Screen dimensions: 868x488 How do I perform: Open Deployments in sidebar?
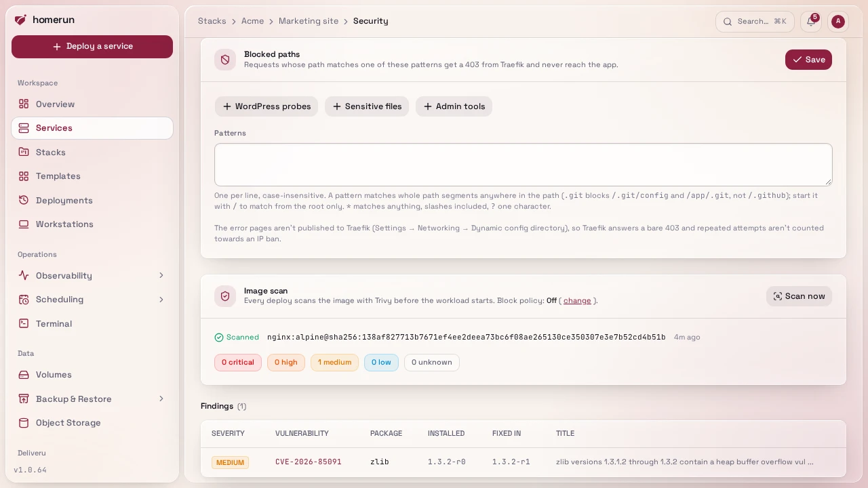click(92, 201)
